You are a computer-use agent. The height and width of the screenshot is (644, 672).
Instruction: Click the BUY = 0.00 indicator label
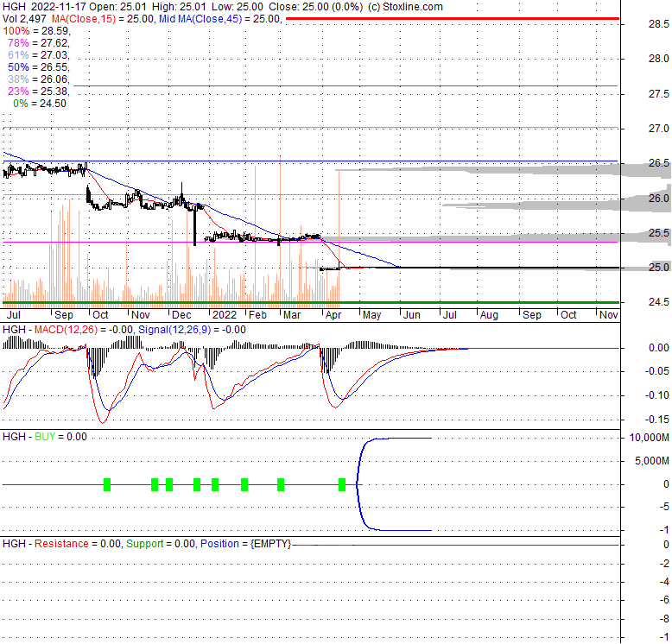point(60,437)
